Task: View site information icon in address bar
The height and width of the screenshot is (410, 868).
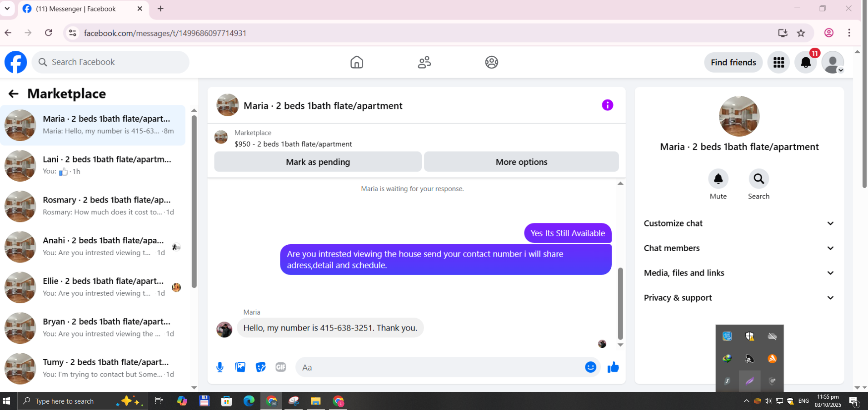Action: point(72,33)
